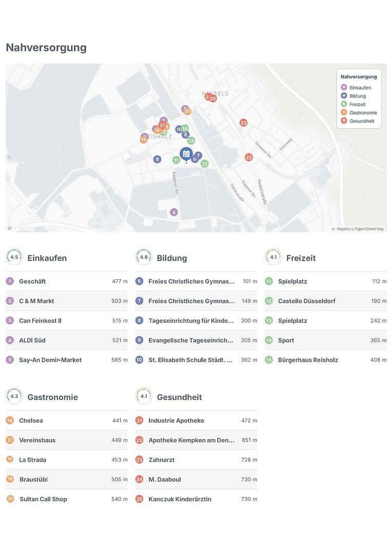
Task: Click the 4.8 Bildung rating circle
Action: [143, 256]
